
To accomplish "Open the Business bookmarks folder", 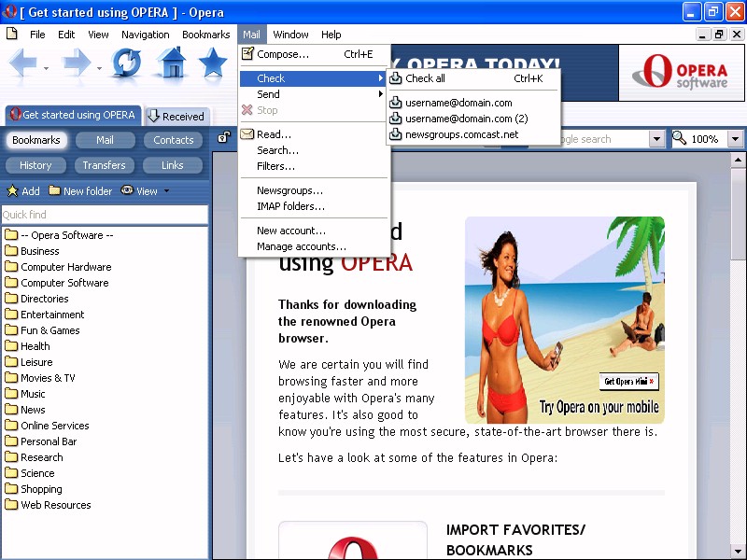I will click(x=32, y=251).
